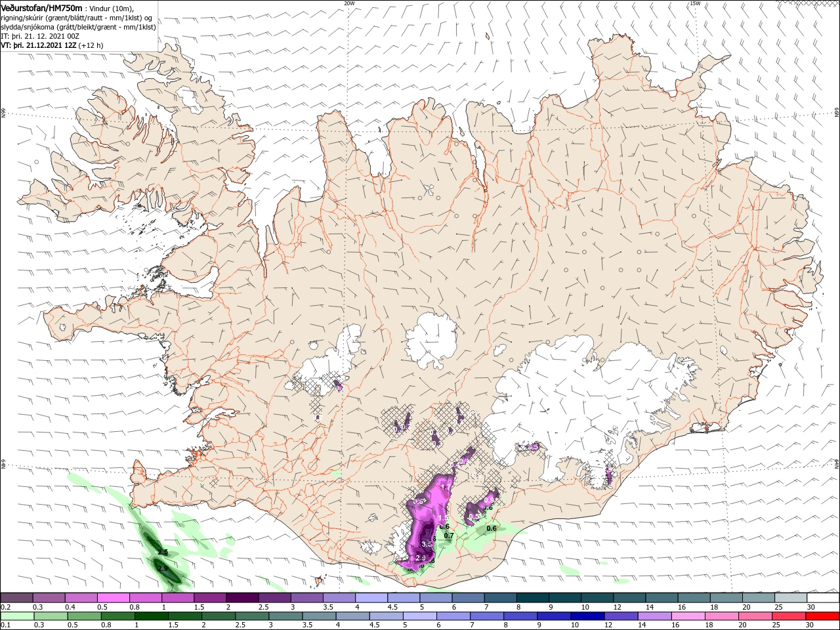This screenshot has height=630, width=840.
Task: Select upper legend swatch starting at 0.8
Action: [146, 597]
